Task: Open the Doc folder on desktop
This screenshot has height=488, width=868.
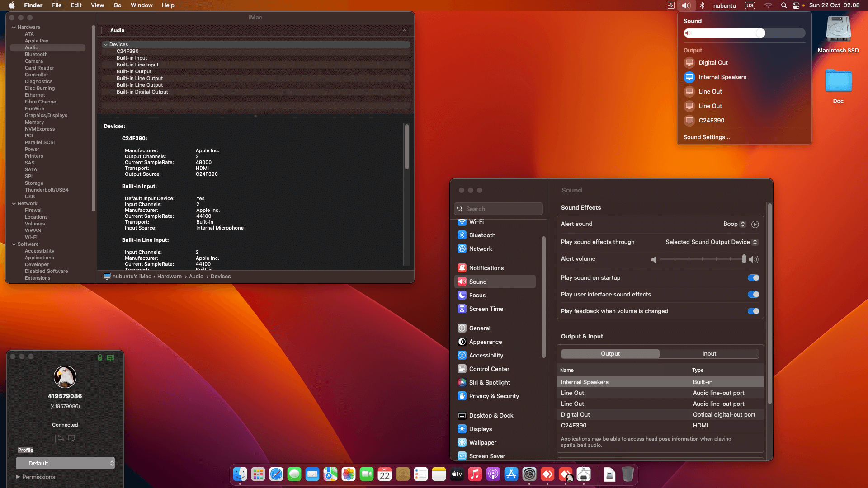Action: point(838,87)
